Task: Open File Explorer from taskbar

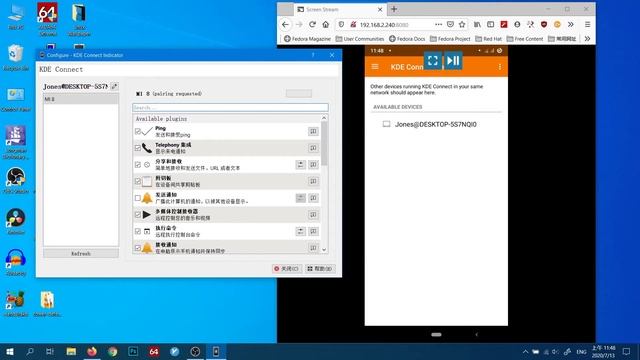Action: pyautogui.click(x=71, y=351)
